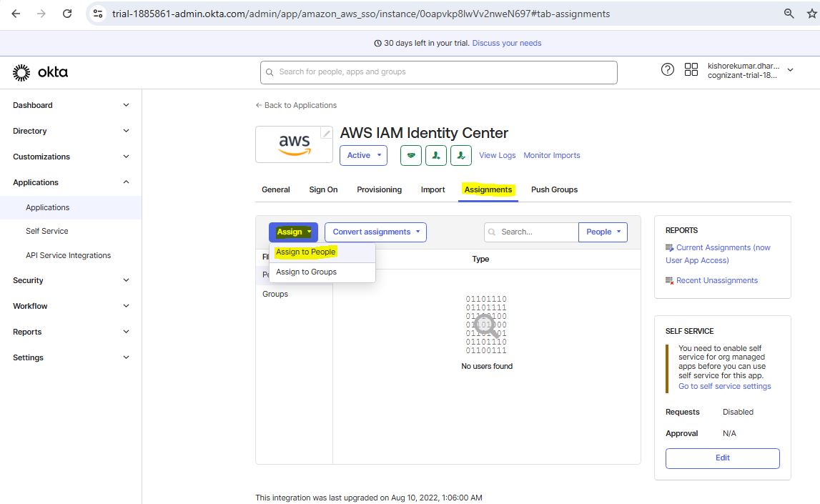The height and width of the screenshot is (504, 820).
Task: Expand the People filter dropdown
Action: click(603, 232)
